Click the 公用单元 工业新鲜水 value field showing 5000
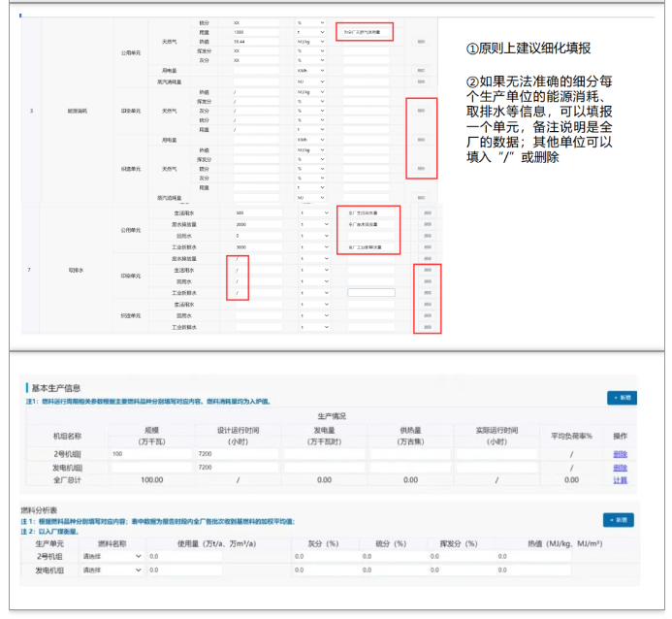Image resolution: width=672 pixels, height=619 pixels. coord(257,247)
